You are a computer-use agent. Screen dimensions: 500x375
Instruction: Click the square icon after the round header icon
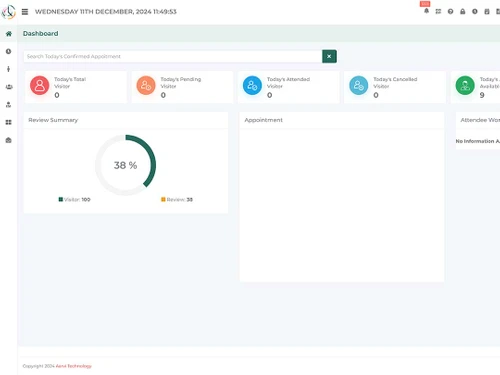(x=487, y=11)
